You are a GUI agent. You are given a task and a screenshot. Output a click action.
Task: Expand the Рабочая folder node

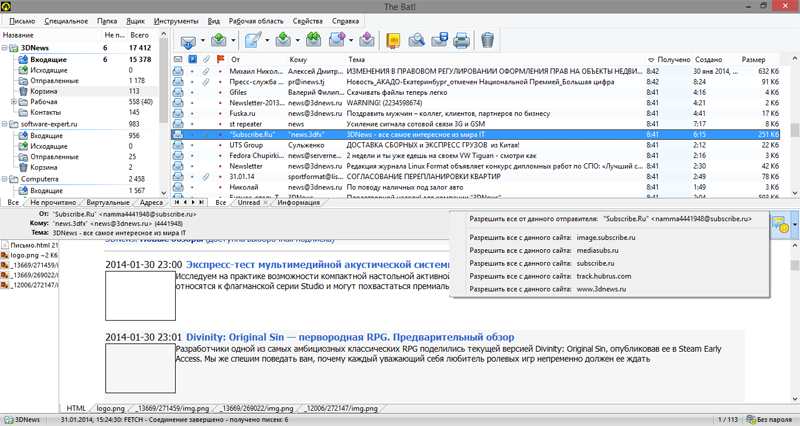14,102
